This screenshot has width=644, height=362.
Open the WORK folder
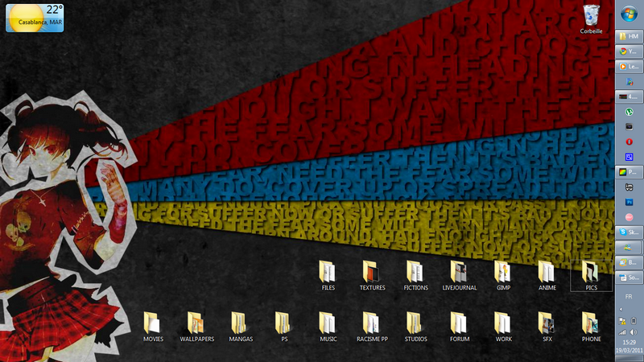click(504, 327)
